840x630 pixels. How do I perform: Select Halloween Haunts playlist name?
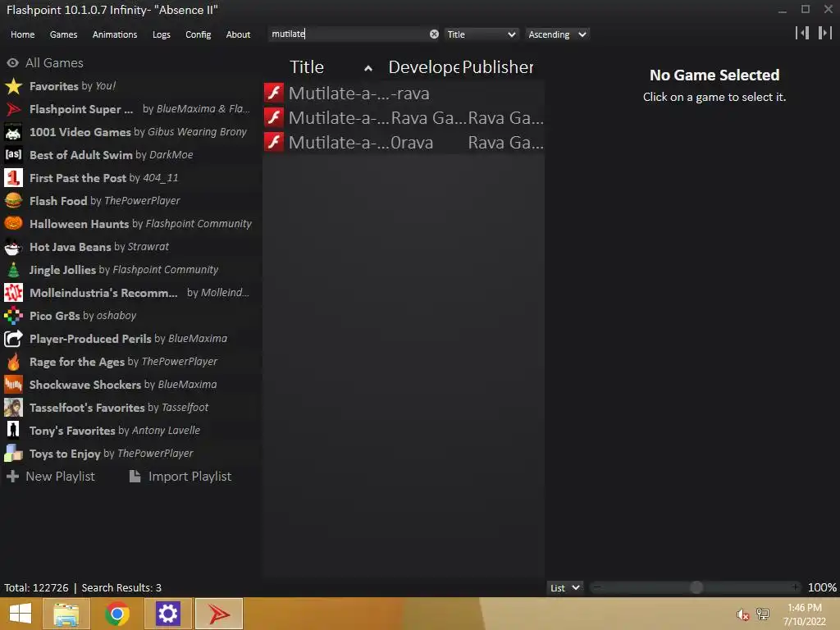79,224
